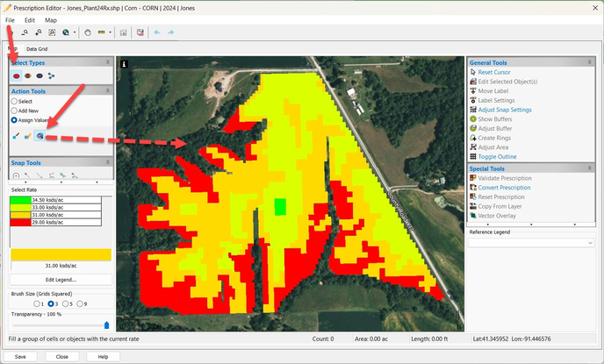The width and height of the screenshot is (604, 364).
Task: Click the Transparency slider handle
Action: pos(108,324)
